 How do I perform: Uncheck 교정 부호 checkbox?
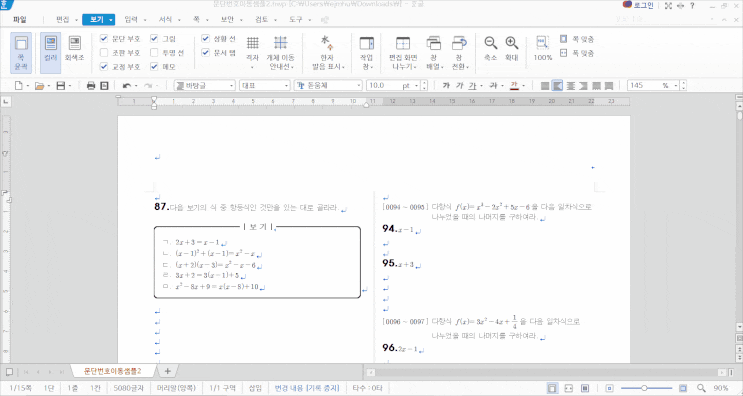pos(104,67)
